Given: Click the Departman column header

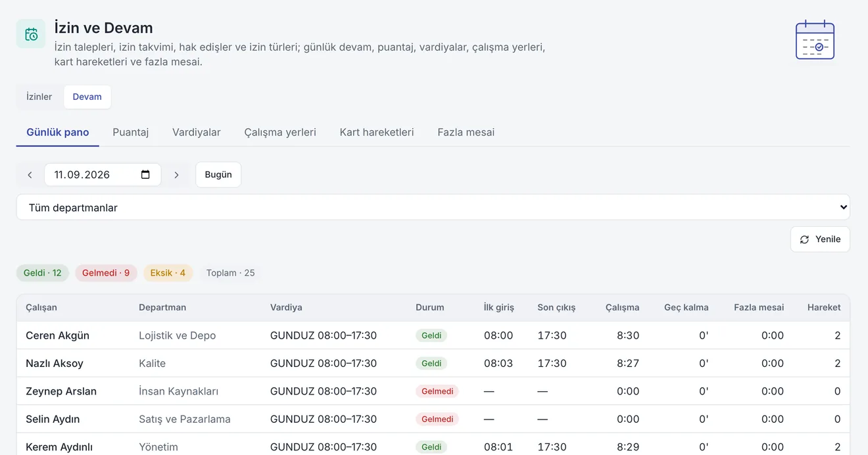Looking at the screenshot, I should 162,308.
